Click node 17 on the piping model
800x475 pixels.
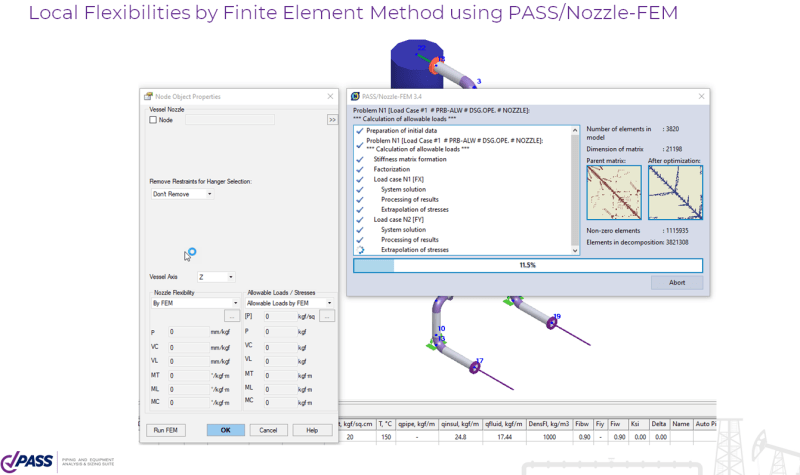[x=474, y=367]
